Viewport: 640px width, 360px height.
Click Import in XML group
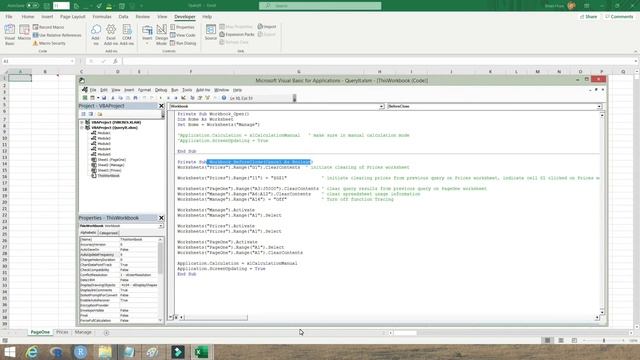pos(267,27)
